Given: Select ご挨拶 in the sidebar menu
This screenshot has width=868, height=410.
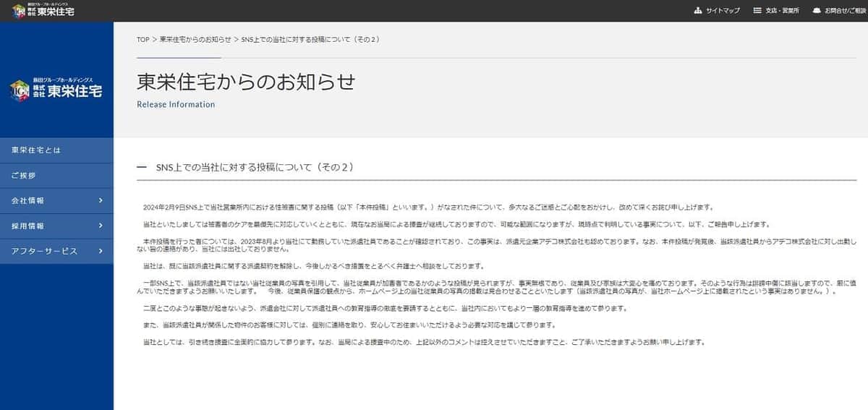Looking at the screenshot, I should point(24,176).
